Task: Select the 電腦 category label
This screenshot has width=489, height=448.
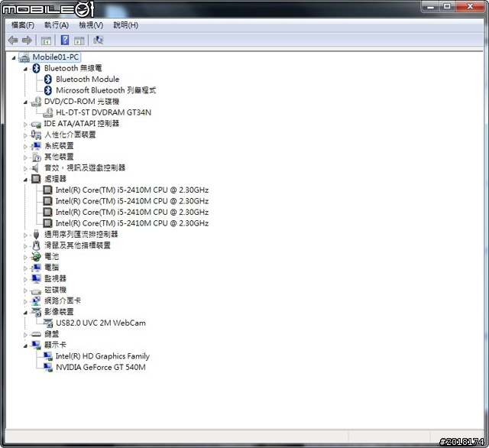Action: (x=51, y=268)
